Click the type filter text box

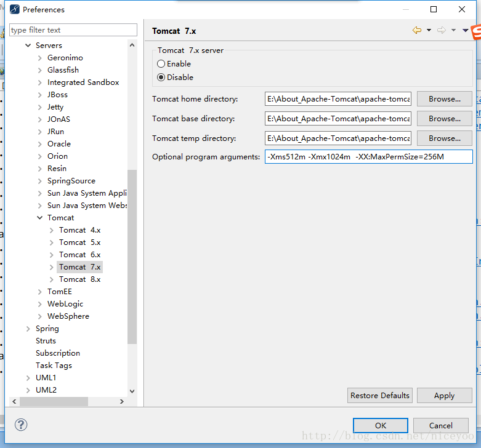[x=73, y=30]
